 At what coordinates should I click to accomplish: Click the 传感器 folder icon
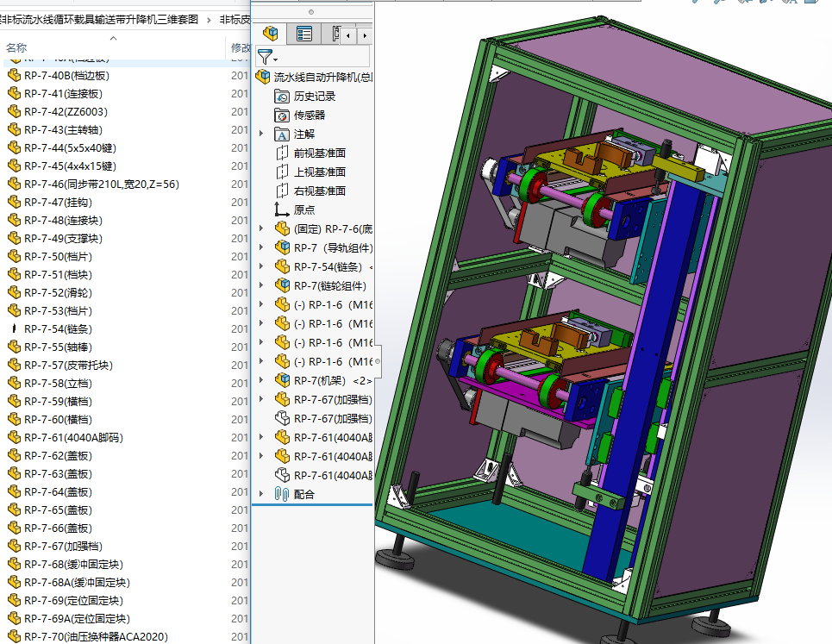tap(282, 116)
